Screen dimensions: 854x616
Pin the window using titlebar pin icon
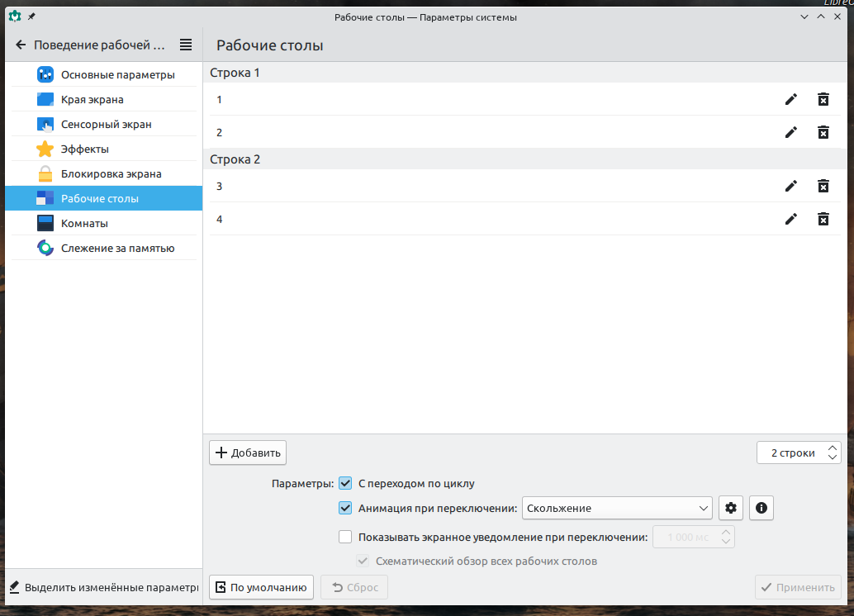31,17
